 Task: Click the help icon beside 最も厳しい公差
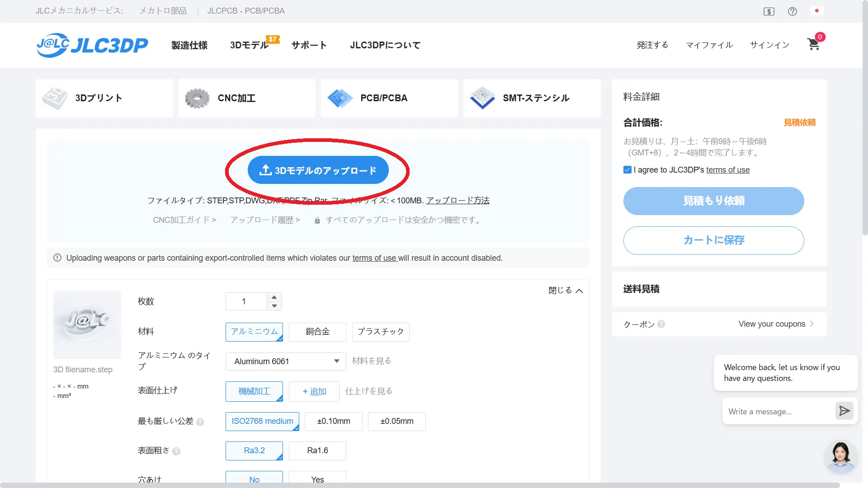(x=200, y=422)
